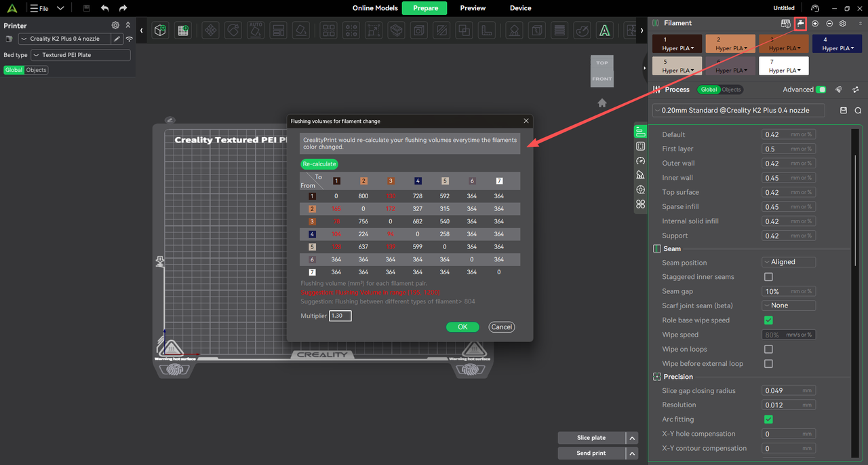Expand the Bed type dropdown

coord(81,55)
